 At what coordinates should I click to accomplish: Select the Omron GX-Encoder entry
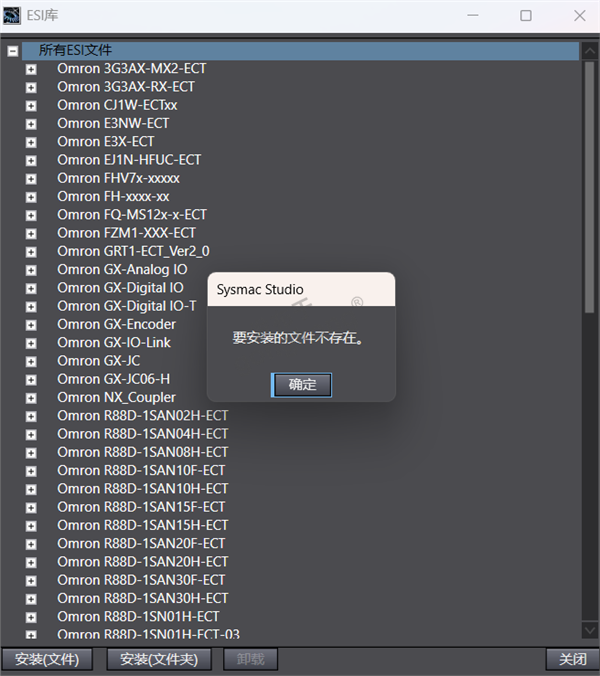click(x=116, y=324)
